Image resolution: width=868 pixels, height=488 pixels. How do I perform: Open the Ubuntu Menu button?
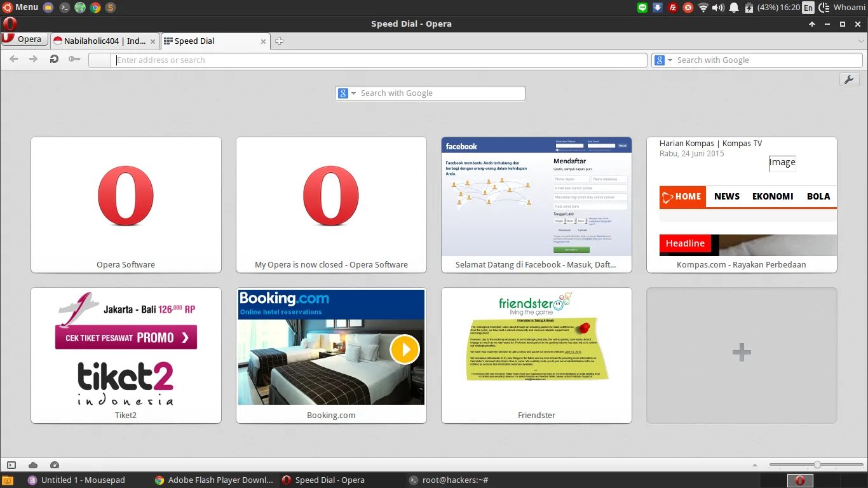pyautogui.click(x=20, y=7)
